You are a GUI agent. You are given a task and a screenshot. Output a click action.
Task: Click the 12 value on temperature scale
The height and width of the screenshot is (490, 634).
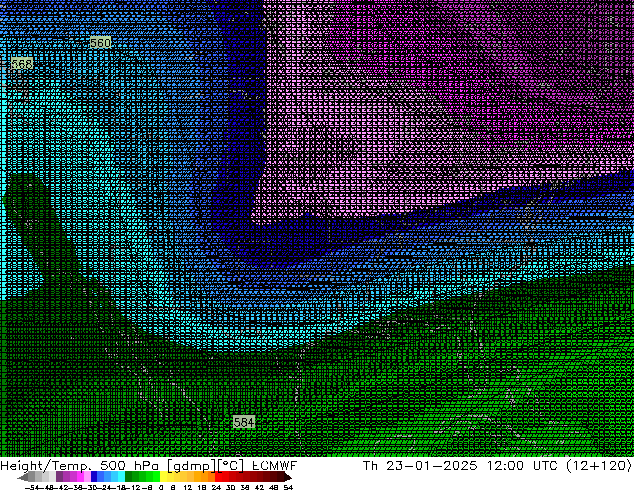(187, 487)
